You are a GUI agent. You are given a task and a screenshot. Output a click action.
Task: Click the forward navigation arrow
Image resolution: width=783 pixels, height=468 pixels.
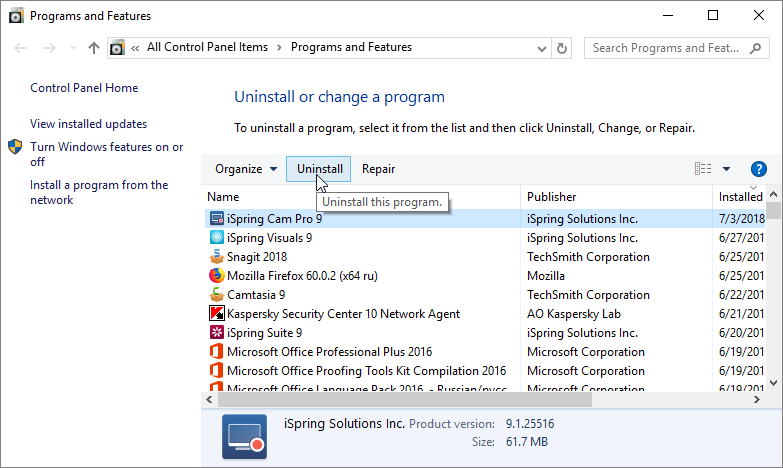tap(49, 48)
